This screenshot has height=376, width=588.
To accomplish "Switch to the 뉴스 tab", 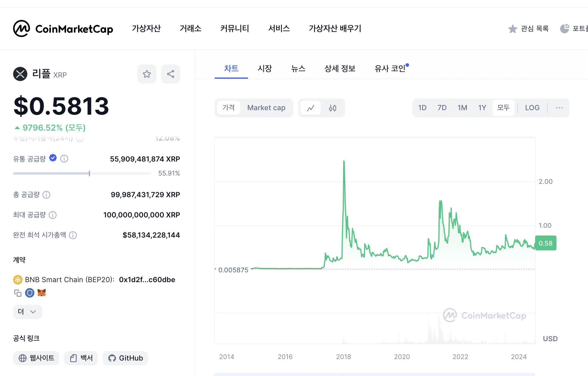I will point(298,69).
